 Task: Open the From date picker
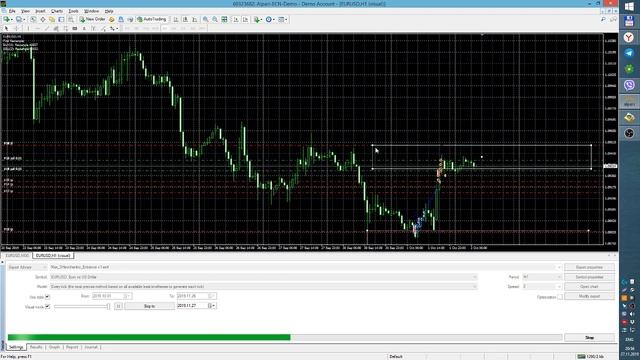coord(112,296)
